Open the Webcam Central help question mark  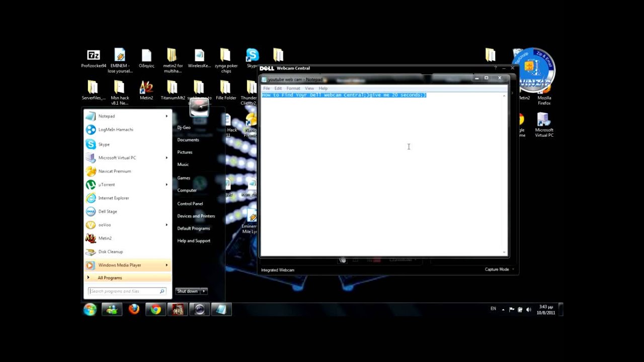point(495,68)
